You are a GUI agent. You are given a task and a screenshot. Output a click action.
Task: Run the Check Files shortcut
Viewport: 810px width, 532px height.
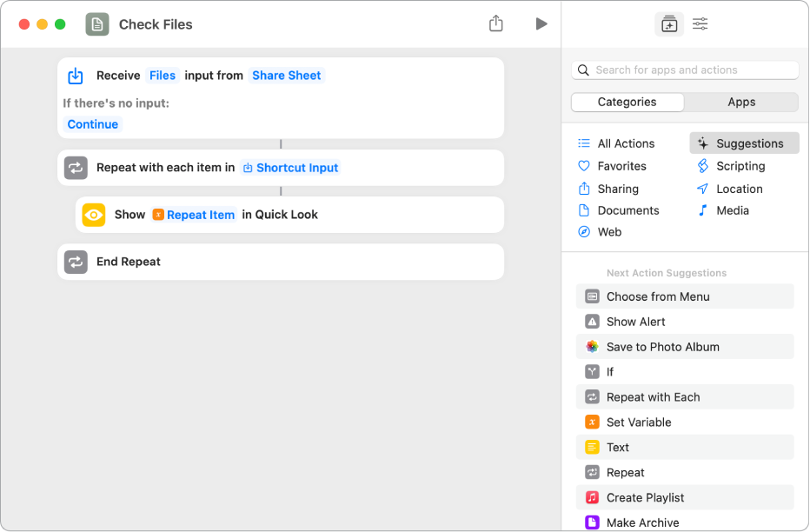[x=541, y=23]
